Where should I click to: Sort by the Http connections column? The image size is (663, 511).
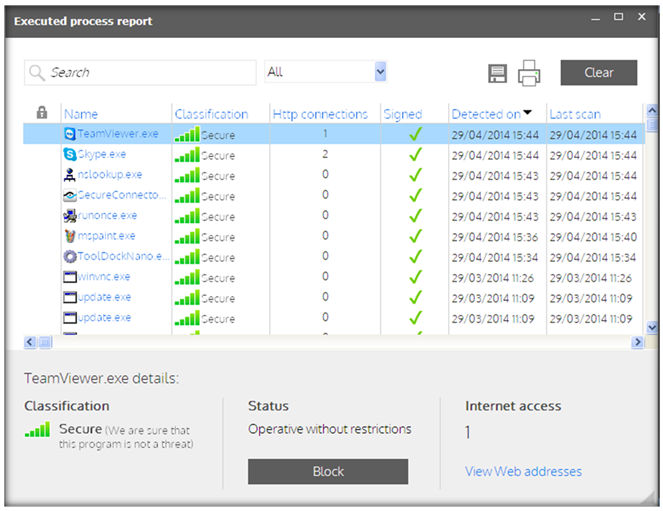pyautogui.click(x=320, y=114)
